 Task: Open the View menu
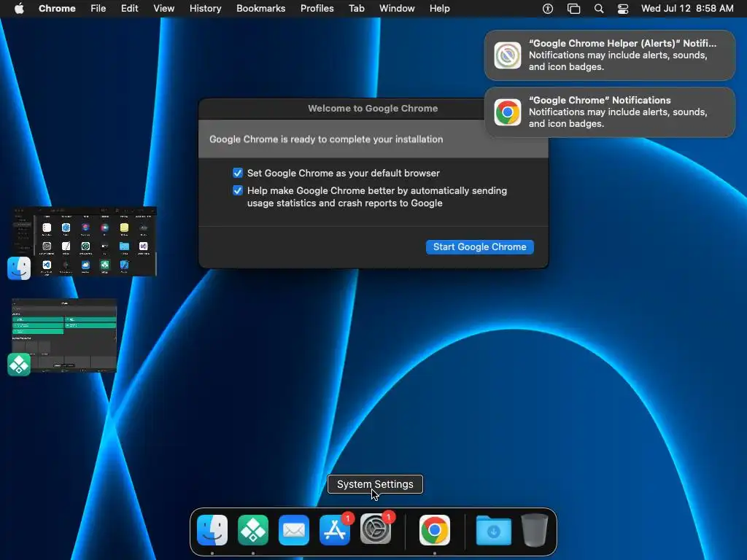click(163, 9)
